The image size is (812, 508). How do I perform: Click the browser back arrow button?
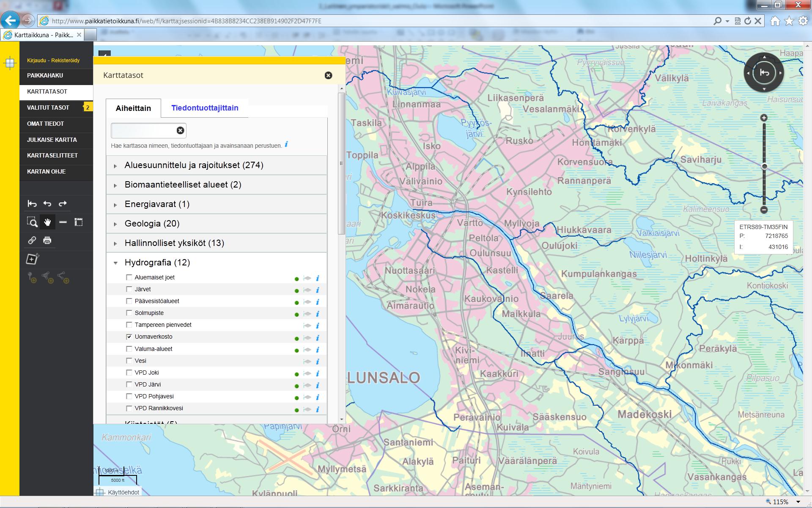11,20
